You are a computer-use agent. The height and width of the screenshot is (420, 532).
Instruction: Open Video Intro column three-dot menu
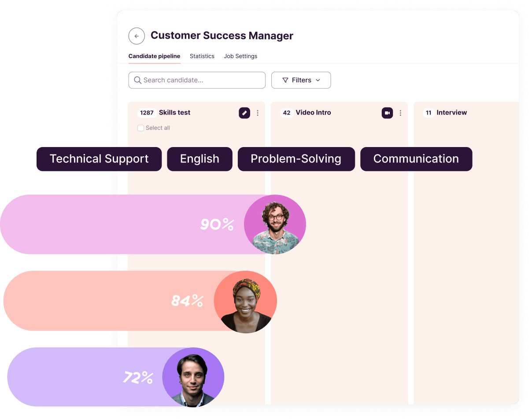tap(400, 113)
